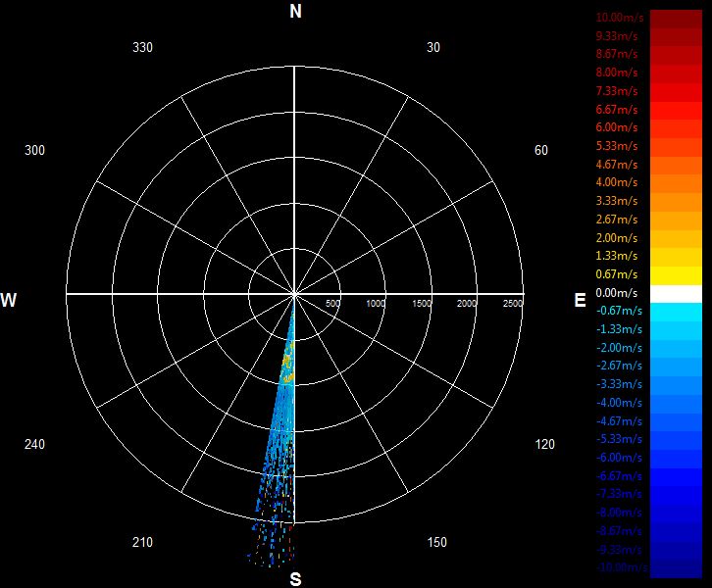Click the -6.67m/s legend label
The image size is (712, 588).
point(620,476)
